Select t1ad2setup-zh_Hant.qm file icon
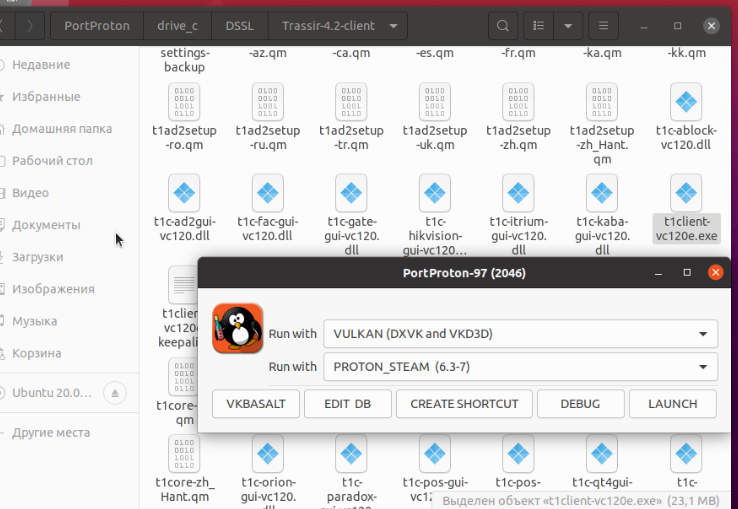Viewport: 738px width, 509px height. coord(602,102)
